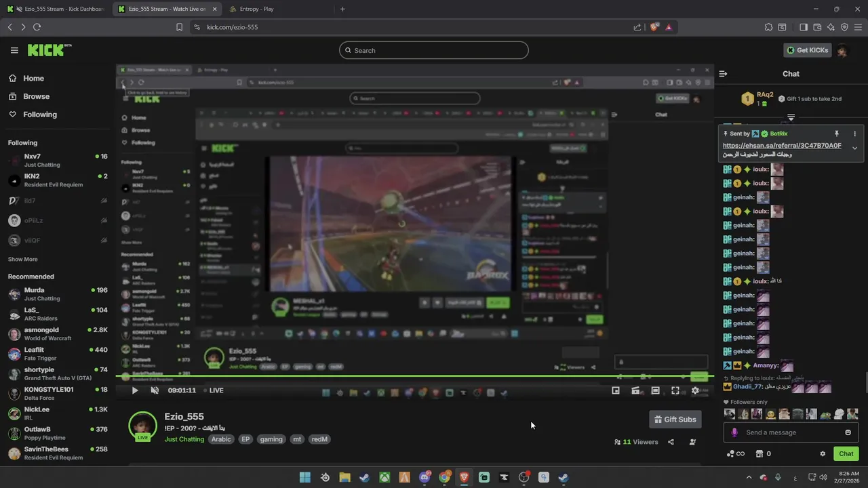Expand gift leaderboard below RAq2
Screen dimensions: 868x488
tap(791, 117)
